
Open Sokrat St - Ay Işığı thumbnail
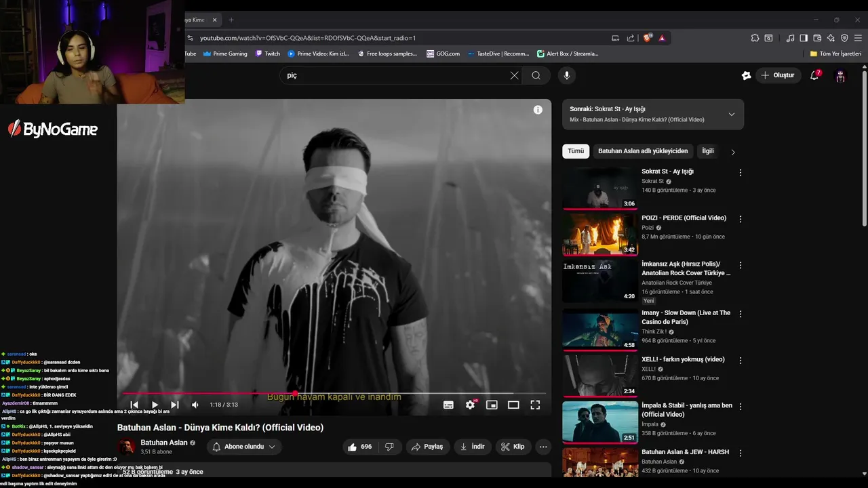point(600,188)
